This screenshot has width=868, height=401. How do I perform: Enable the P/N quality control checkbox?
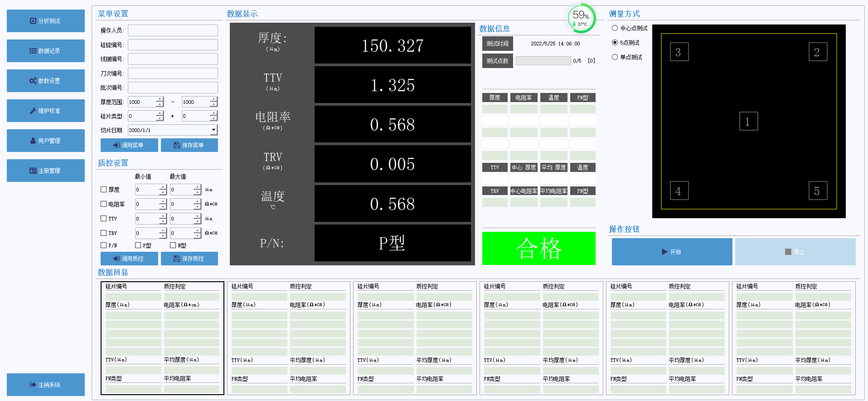[103, 245]
